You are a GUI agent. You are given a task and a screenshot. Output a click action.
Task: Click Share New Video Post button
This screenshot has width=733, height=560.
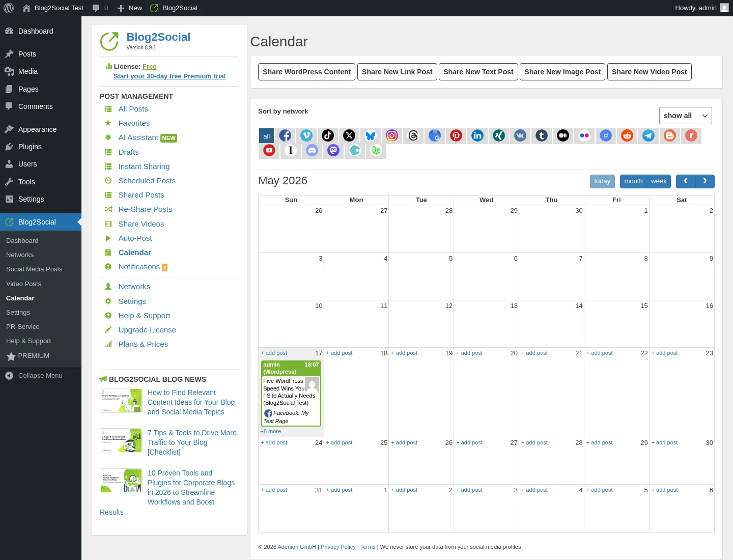click(650, 72)
